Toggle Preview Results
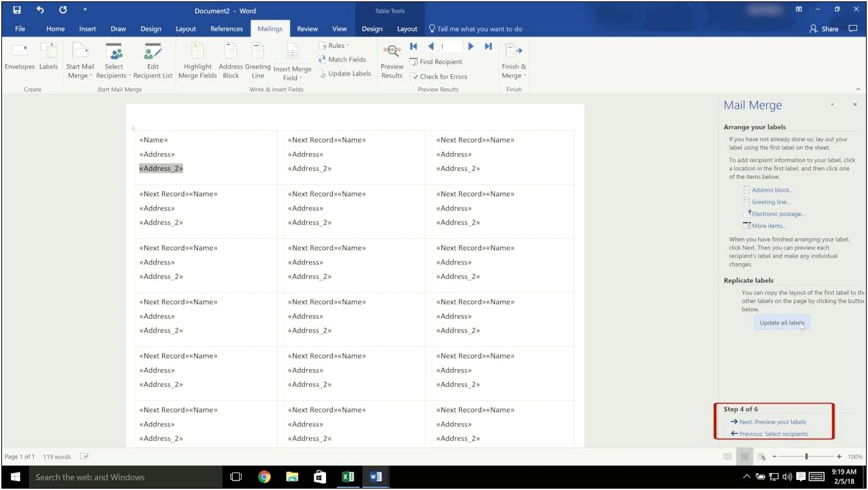This screenshot has height=490, width=868. 391,61
